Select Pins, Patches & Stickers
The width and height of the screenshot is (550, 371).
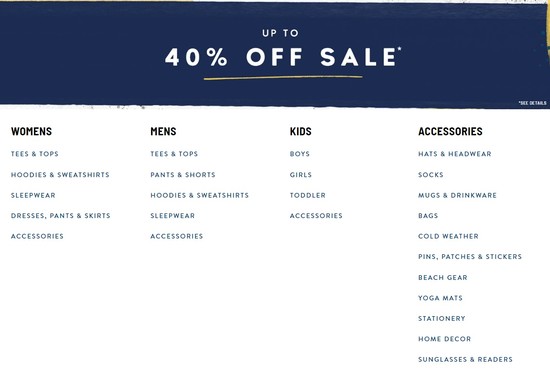pyautogui.click(x=470, y=257)
